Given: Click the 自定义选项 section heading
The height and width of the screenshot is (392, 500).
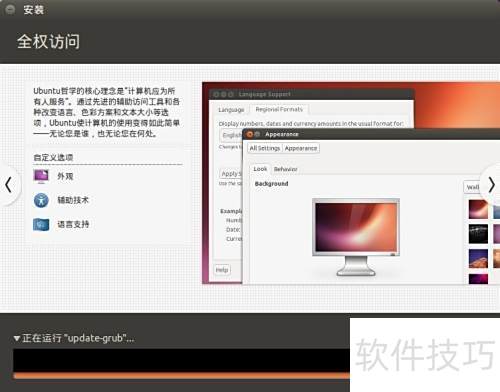Looking at the screenshot, I should click(x=53, y=157).
